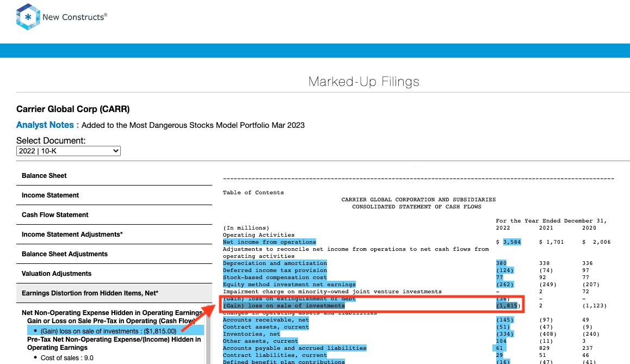The image size is (630, 364).
Task: Open Income Statement Adjustments section
Action: (114, 235)
